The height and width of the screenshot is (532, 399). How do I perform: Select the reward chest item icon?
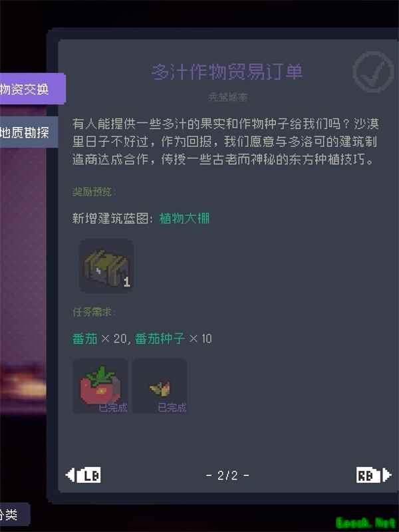(106, 265)
